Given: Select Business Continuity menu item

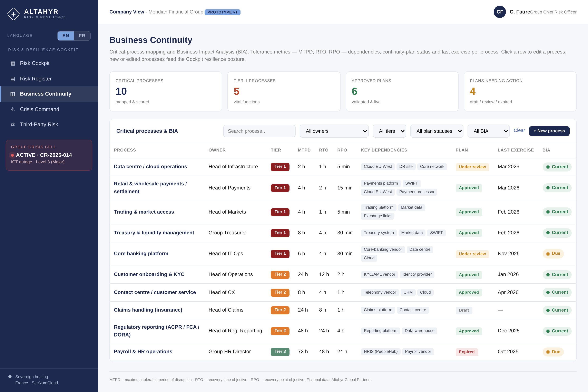Looking at the screenshot, I should point(49,94).
